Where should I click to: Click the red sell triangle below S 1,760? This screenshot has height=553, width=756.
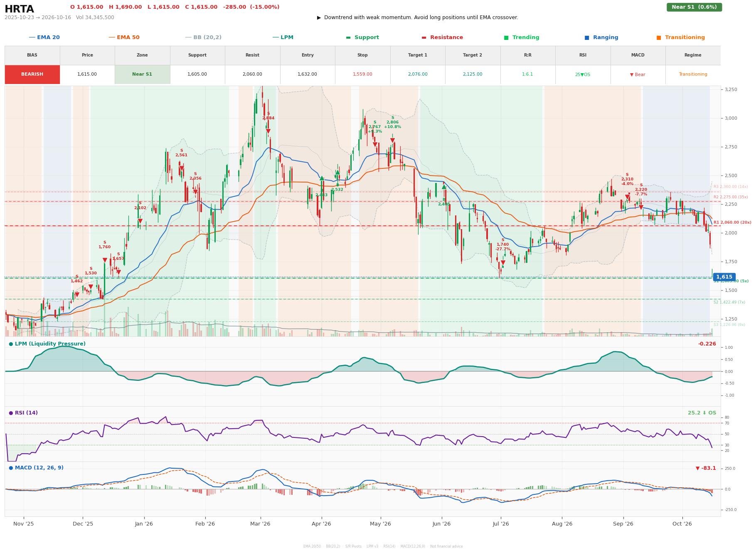click(x=105, y=260)
